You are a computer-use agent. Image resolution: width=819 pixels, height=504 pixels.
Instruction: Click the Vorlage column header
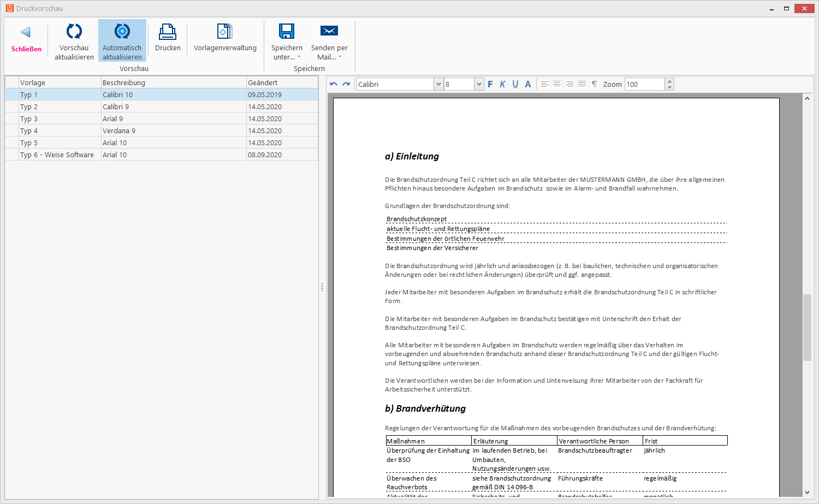pos(60,82)
